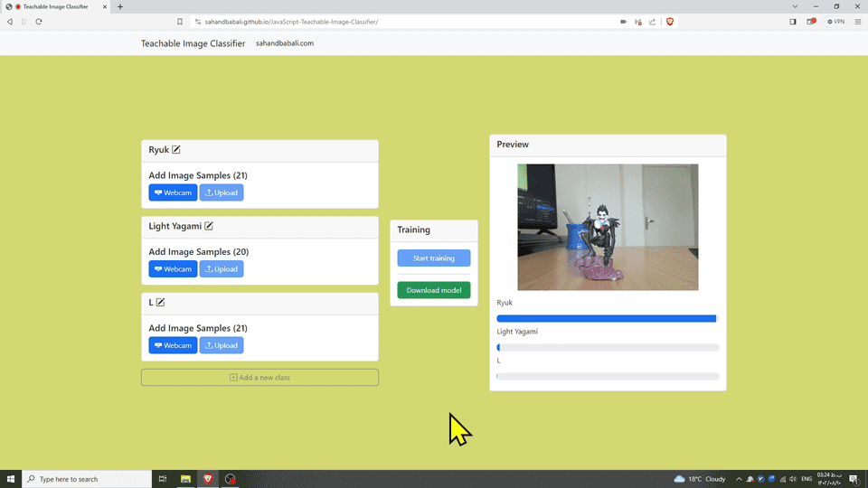Open File Explorer from taskbar
The width and height of the screenshot is (868, 488).
click(185, 479)
